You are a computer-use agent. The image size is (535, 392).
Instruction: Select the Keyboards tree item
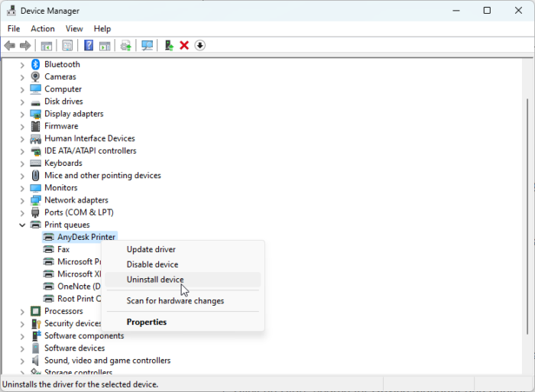click(63, 163)
